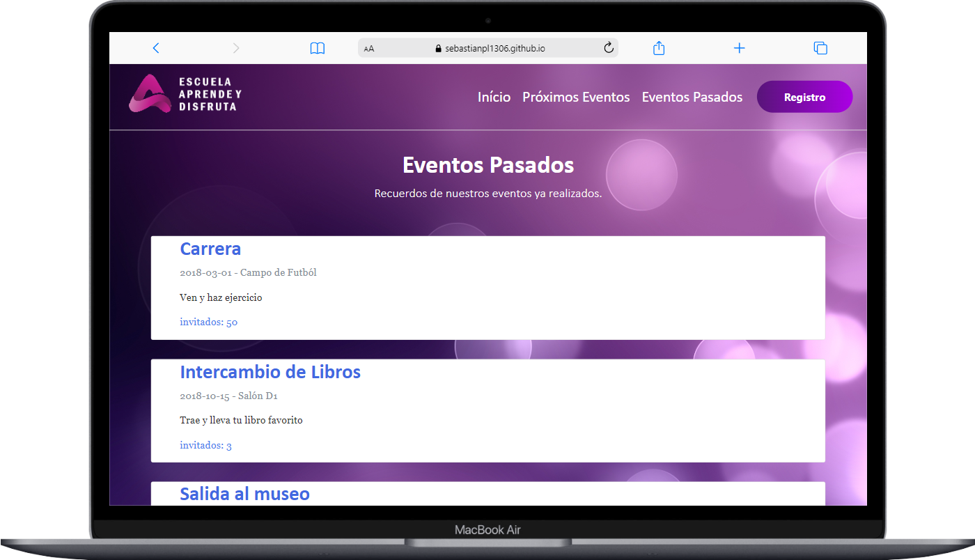Viewport: 975px width, 560px height.
Task: Open the bookmarks book icon
Action: [x=318, y=48]
